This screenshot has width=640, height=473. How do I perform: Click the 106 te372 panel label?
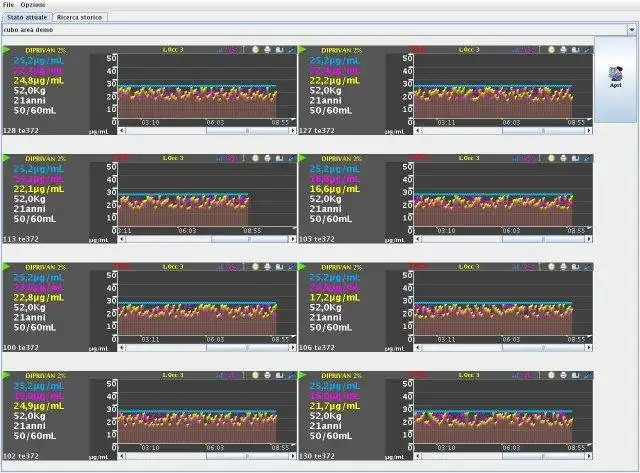317,348
